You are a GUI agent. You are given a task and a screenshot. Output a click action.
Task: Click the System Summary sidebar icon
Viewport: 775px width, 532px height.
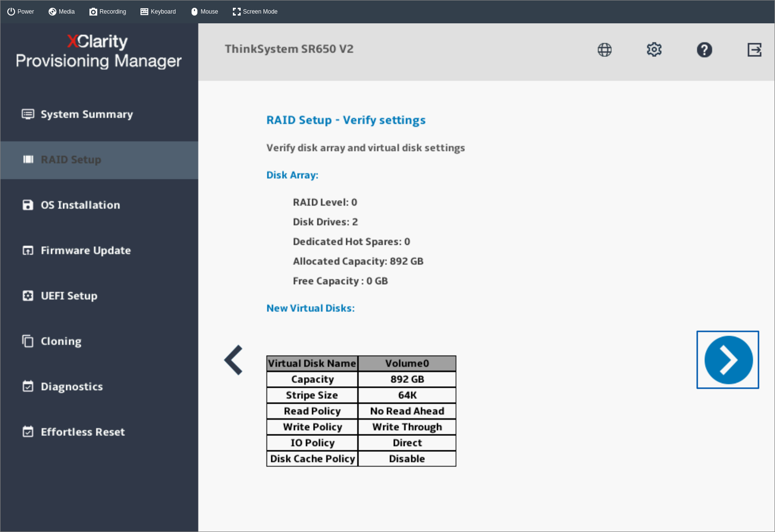coord(28,114)
